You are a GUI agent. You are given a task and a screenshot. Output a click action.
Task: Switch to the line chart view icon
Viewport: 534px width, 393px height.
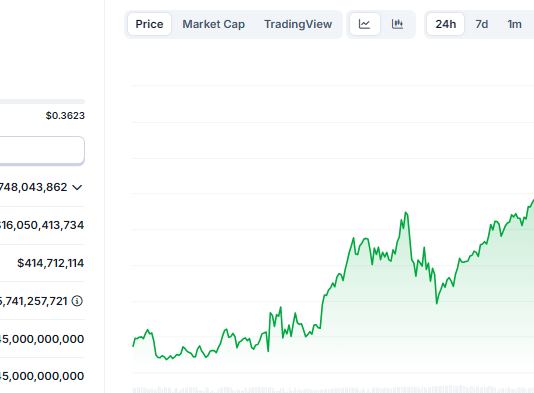tap(365, 24)
